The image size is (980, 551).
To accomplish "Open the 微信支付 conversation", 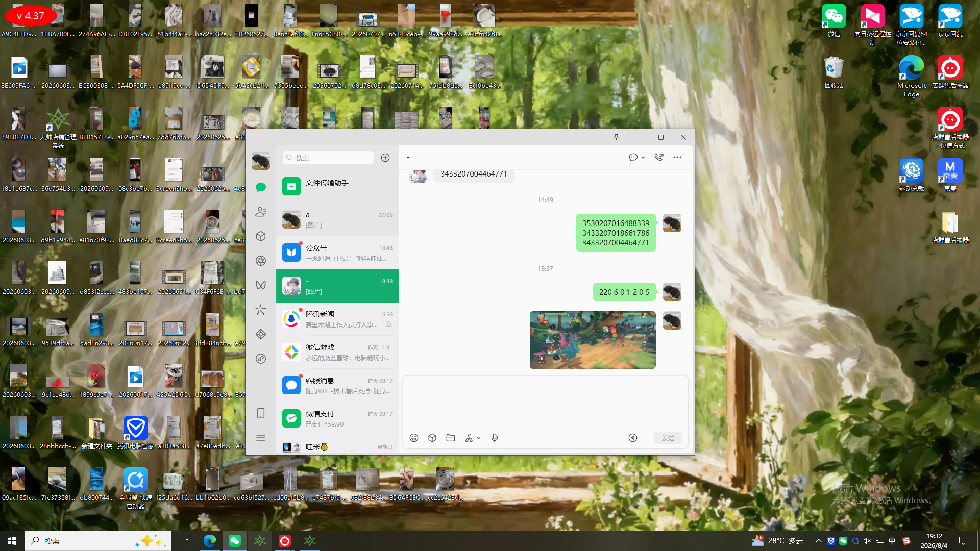I will coord(337,418).
